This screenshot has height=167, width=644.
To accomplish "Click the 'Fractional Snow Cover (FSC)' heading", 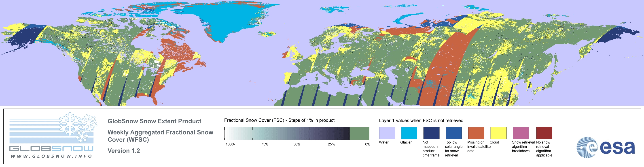I will 279,120.
